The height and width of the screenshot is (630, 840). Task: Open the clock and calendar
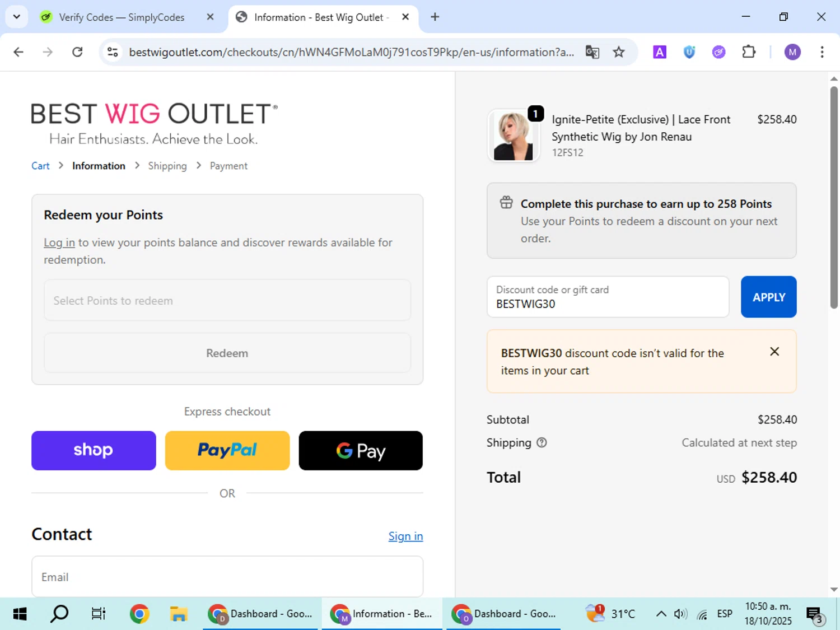pyautogui.click(x=768, y=614)
